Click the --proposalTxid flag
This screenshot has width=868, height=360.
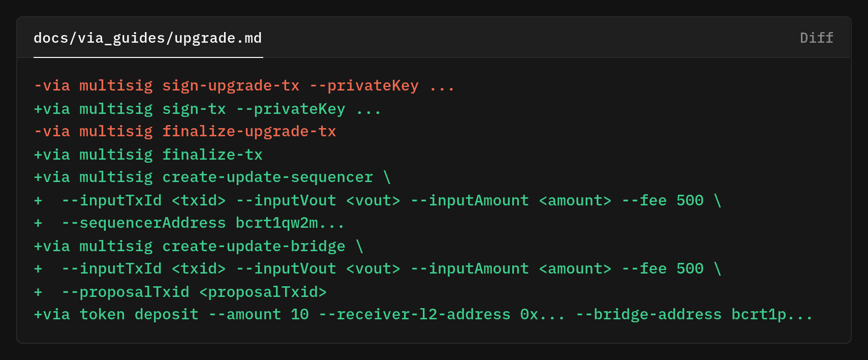pos(125,292)
